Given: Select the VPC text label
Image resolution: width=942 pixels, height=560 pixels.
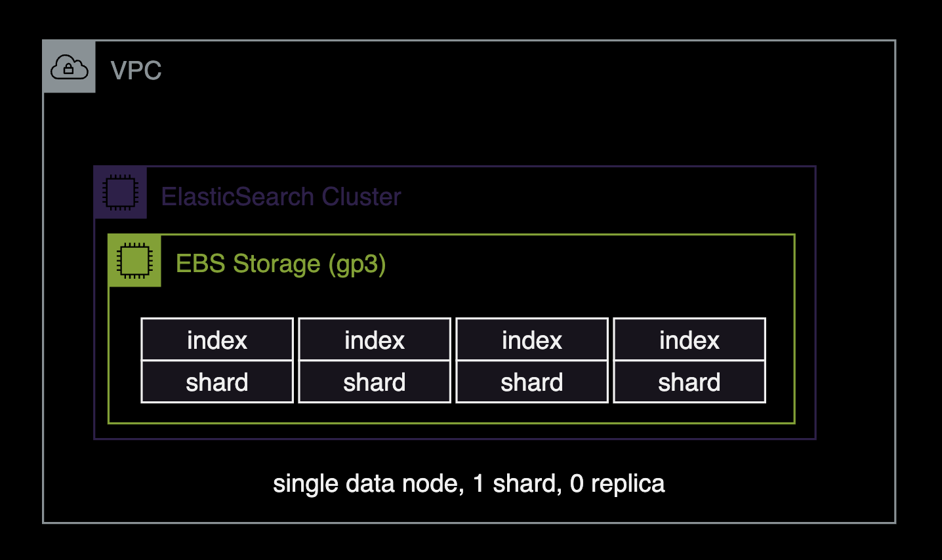Looking at the screenshot, I should (136, 71).
